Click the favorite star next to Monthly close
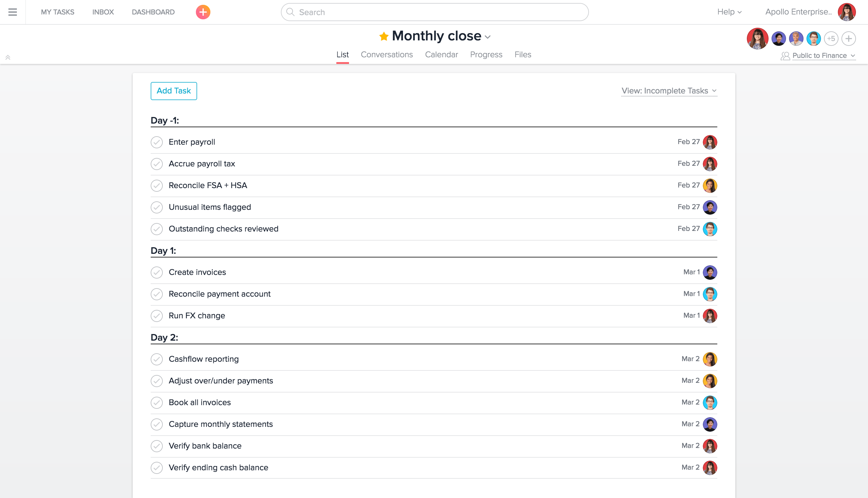 tap(384, 36)
